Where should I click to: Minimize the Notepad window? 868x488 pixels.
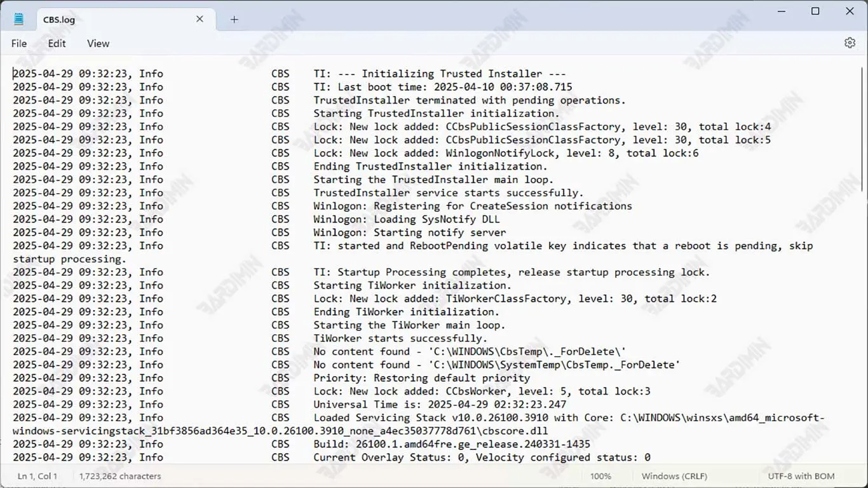(781, 11)
